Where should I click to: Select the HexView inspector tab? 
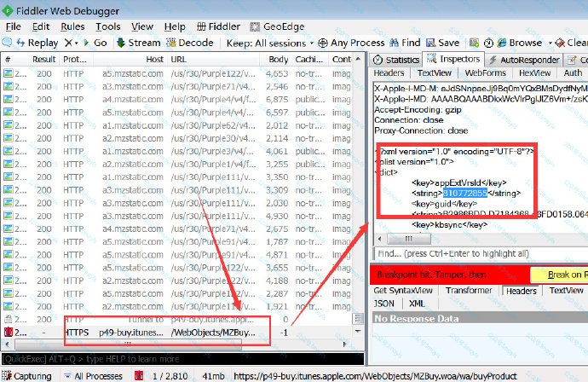(x=534, y=72)
